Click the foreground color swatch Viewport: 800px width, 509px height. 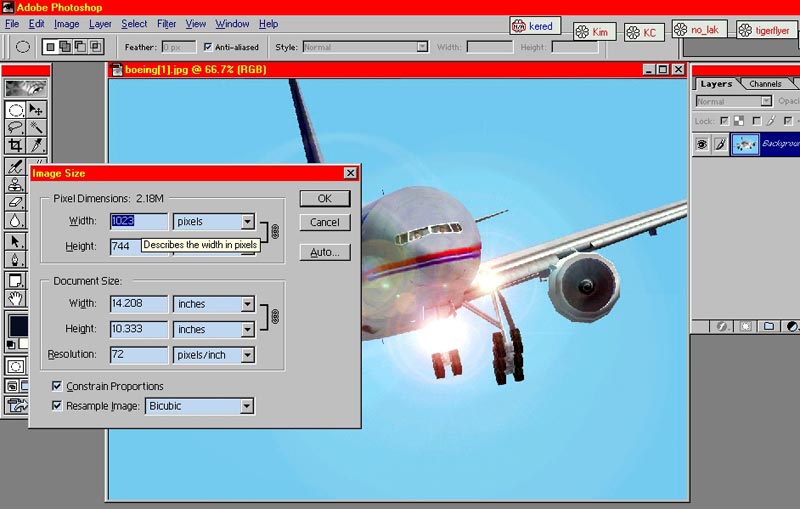click(18, 325)
